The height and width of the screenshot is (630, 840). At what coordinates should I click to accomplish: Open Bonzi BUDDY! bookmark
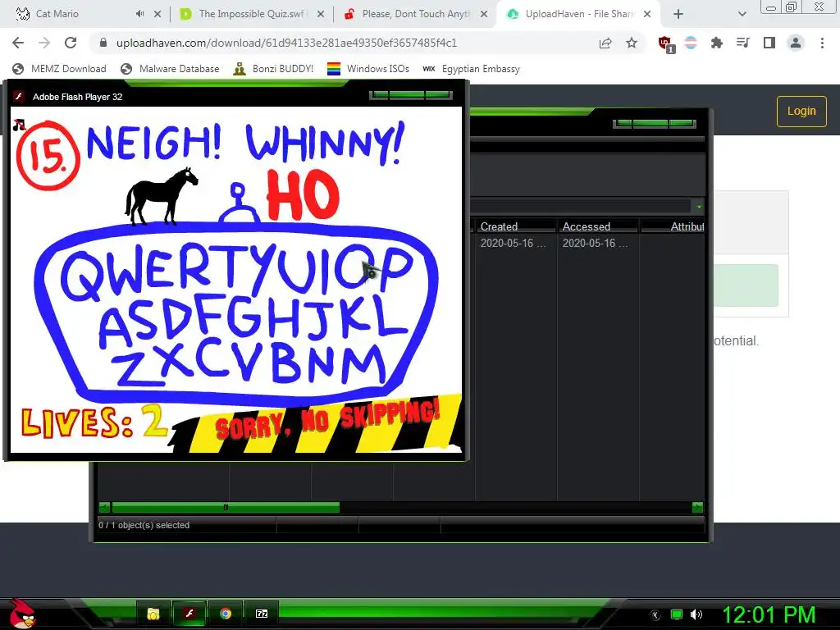point(273,69)
